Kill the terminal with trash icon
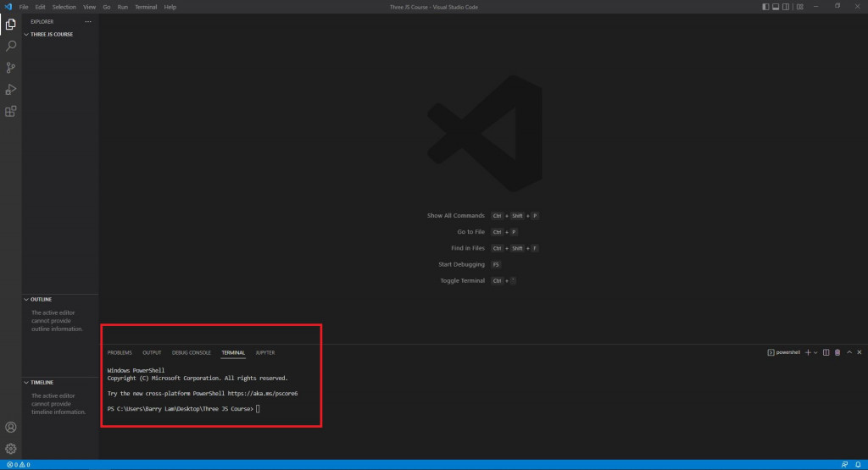This screenshot has width=868, height=470. click(x=837, y=352)
